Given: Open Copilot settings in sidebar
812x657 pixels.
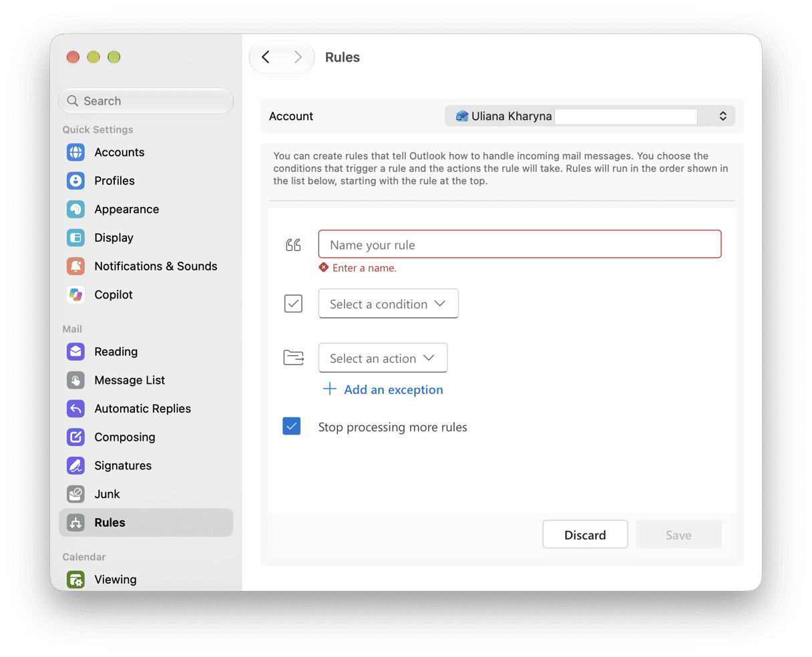Looking at the screenshot, I should pyautogui.click(x=146, y=294).
